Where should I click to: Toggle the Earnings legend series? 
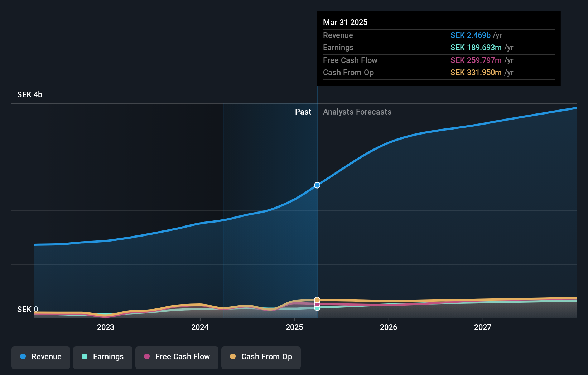click(x=103, y=357)
